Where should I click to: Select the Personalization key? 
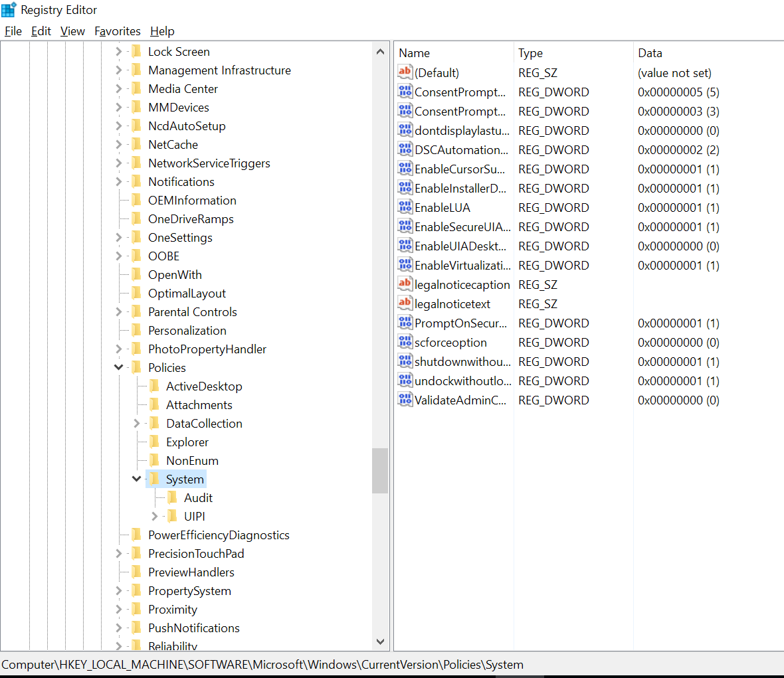pos(187,330)
